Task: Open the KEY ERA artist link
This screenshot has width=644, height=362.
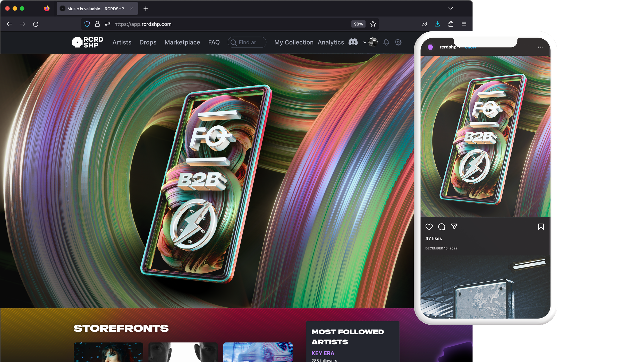Action: point(323,353)
